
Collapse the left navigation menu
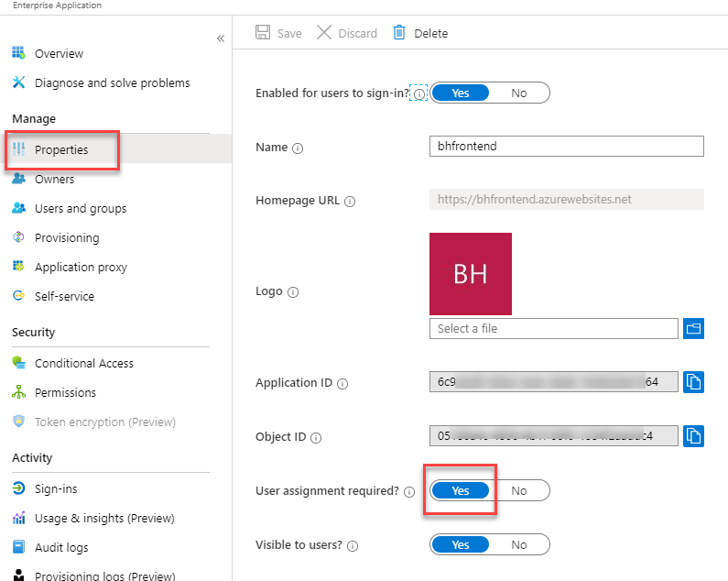221,38
